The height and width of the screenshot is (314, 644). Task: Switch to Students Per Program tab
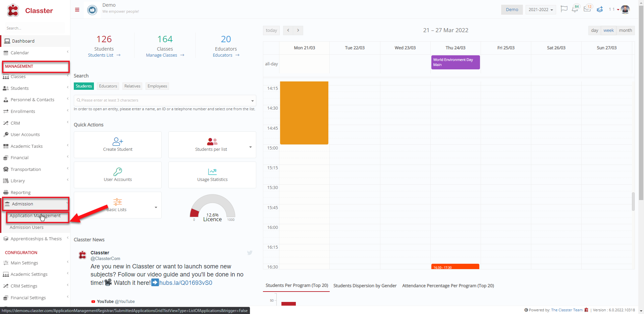coord(297,286)
